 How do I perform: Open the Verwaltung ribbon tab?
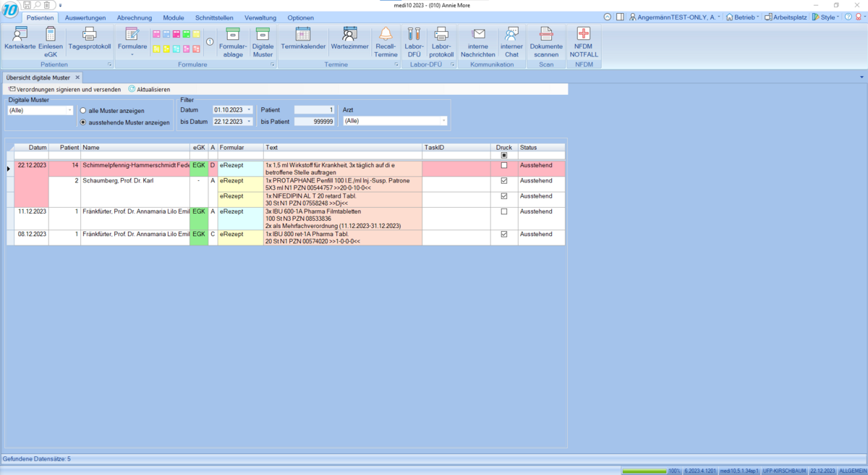point(260,17)
